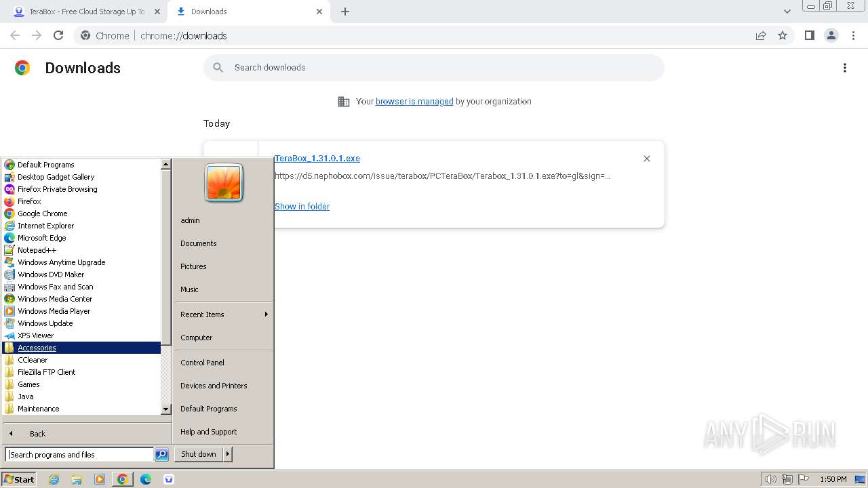Launch Firefox from the Start menu list
This screenshot has width=868, height=488.
(x=81, y=201)
